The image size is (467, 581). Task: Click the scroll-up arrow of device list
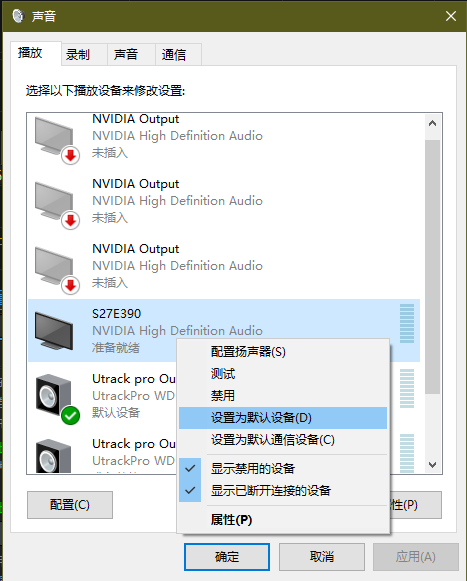pos(432,123)
